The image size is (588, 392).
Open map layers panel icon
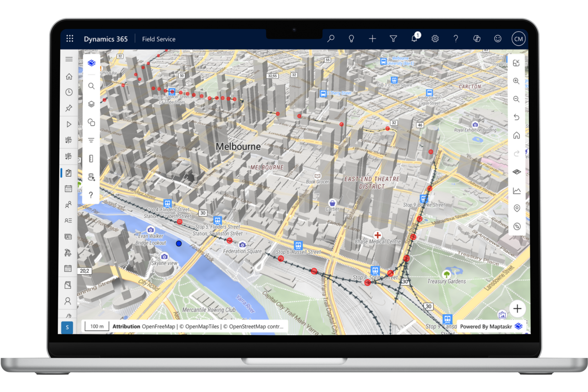[x=91, y=104]
